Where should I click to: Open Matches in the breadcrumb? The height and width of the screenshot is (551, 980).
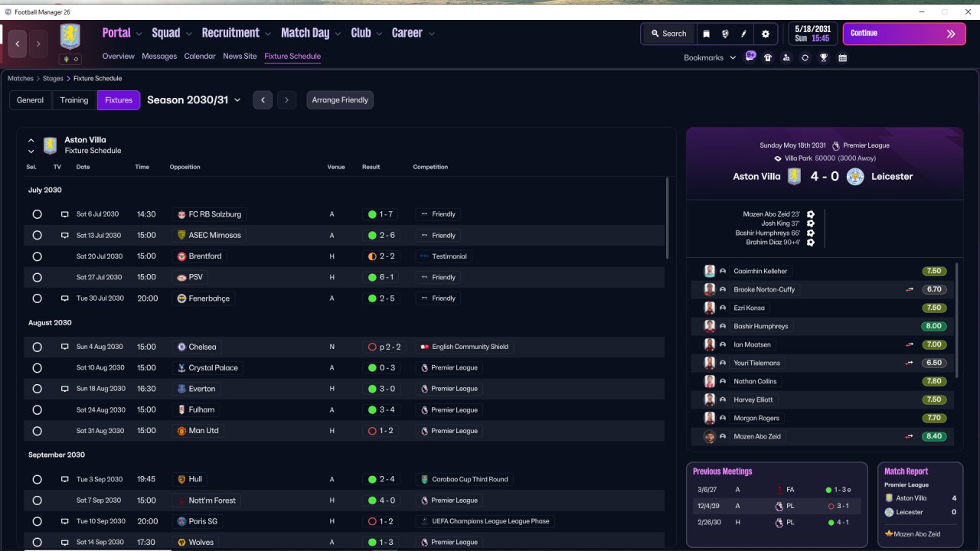click(x=21, y=78)
